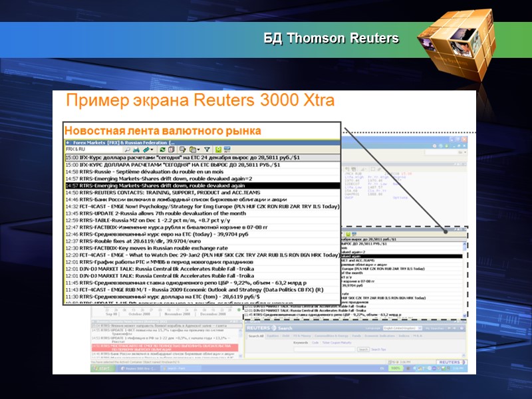Select the Search All tab in Reuters Search

tap(256, 336)
